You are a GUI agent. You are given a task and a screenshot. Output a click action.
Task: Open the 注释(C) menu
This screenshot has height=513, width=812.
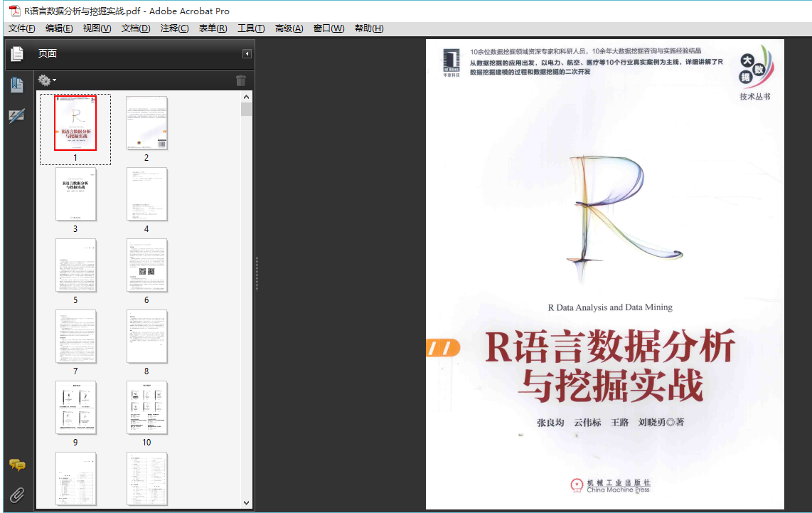174,28
